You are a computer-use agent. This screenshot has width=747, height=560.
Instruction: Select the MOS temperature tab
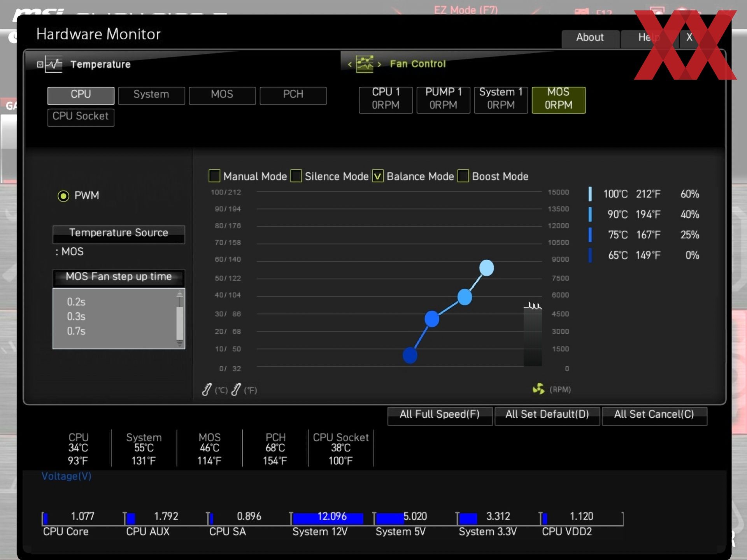(222, 95)
